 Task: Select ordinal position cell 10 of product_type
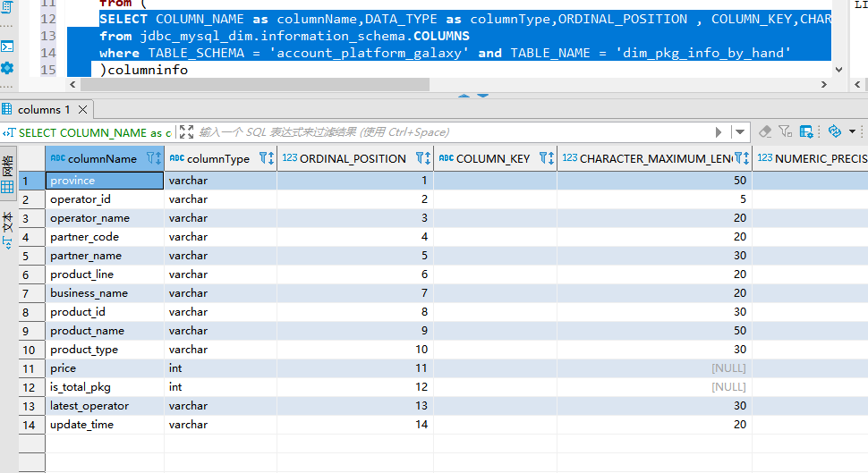pos(355,350)
